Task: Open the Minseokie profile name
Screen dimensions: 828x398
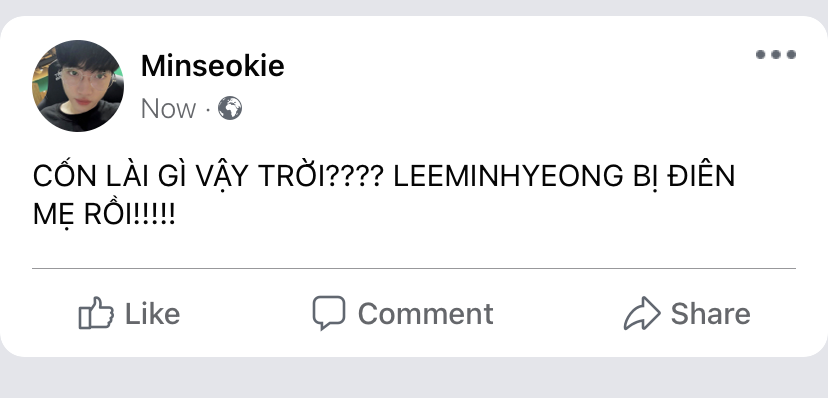Action: point(212,66)
